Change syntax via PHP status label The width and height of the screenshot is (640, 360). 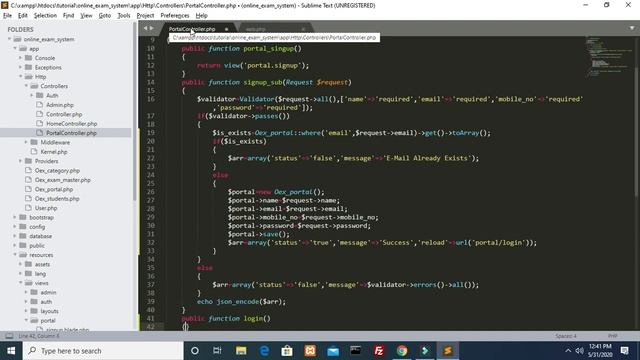pos(613,336)
